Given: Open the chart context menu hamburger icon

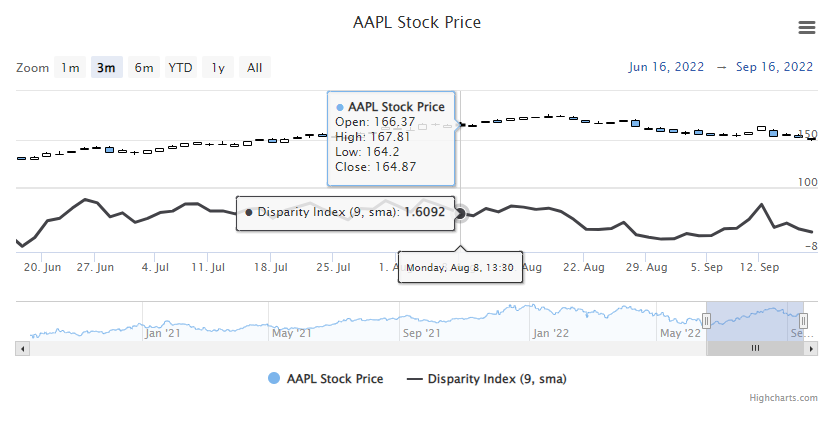Looking at the screenshot, I should tap(806, 27).
